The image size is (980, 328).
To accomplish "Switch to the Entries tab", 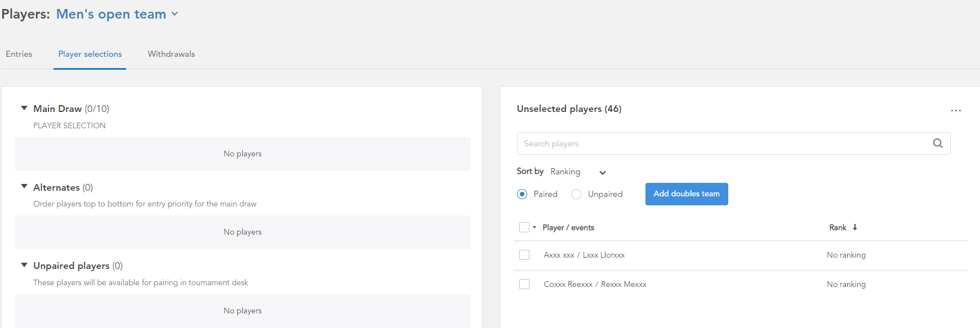I will 19,54.
